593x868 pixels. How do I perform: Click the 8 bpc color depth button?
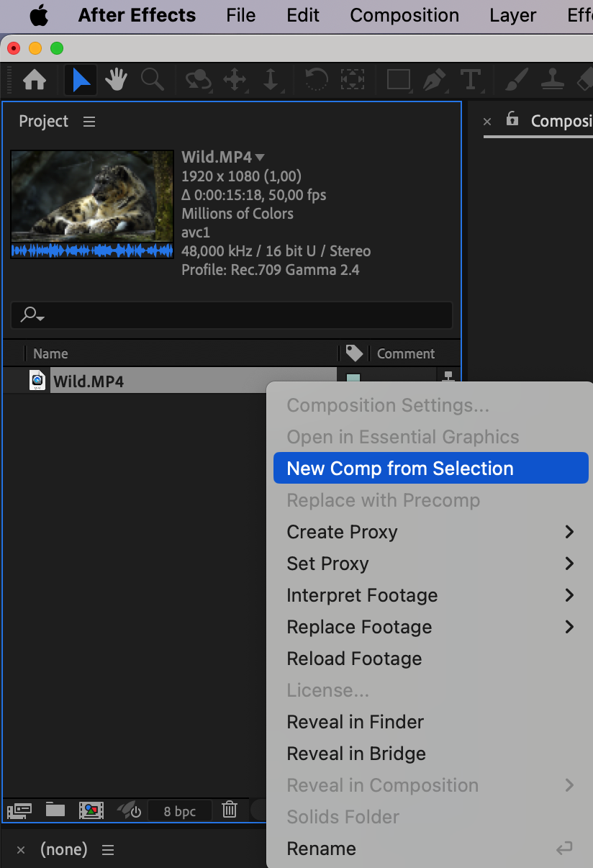(x=180, y=811)
